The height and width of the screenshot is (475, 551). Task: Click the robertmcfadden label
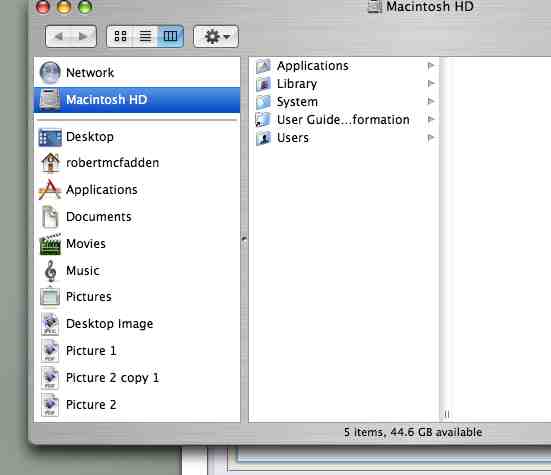pos(112,163)
